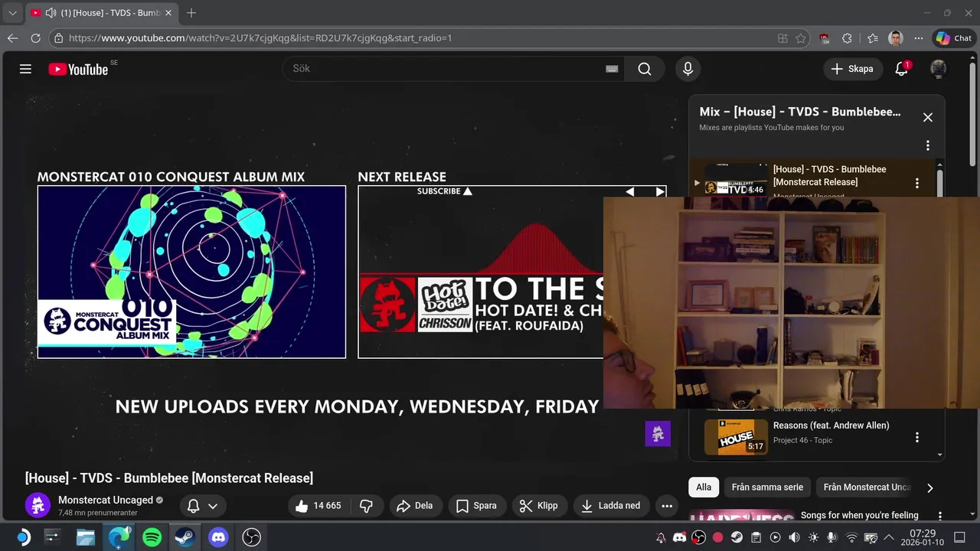Open the tab search dropdown arrow

(x=12, y=13)
